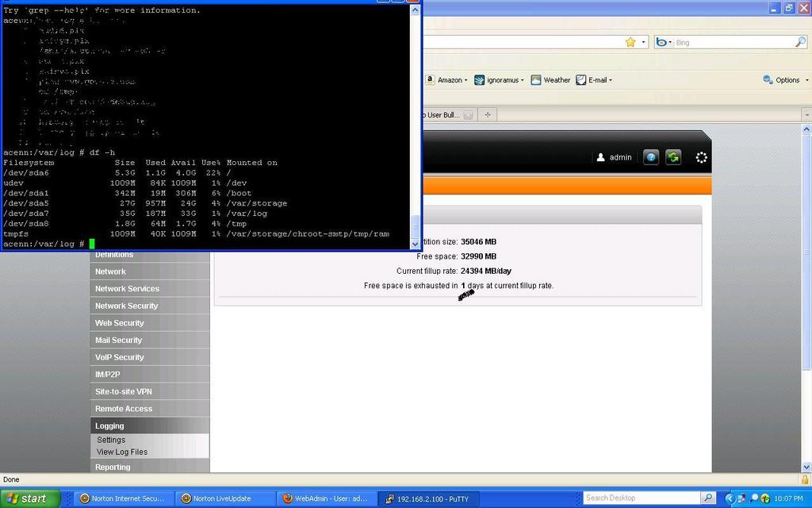Image resolution: width=812 pixels, height=508 pixels.
Task: Expand the Site-to-site VPN menu
Action: pos(123,391)
